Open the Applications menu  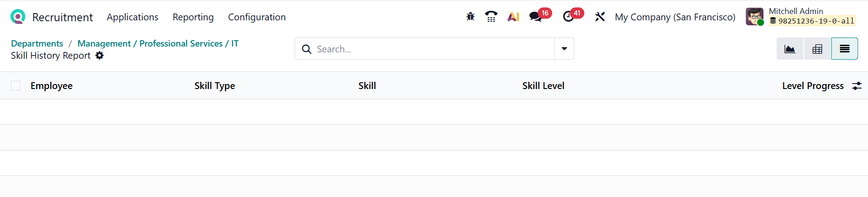[x=133, y=17]
